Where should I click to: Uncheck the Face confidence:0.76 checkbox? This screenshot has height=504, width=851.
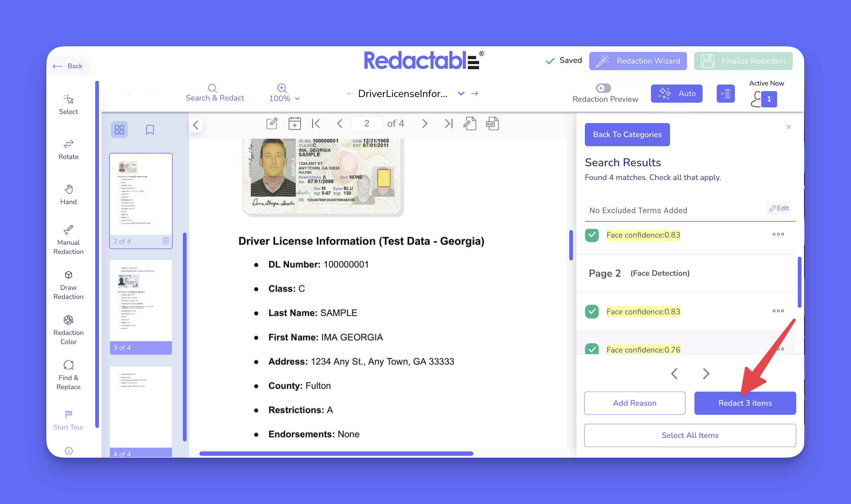[x=591, y=349]
